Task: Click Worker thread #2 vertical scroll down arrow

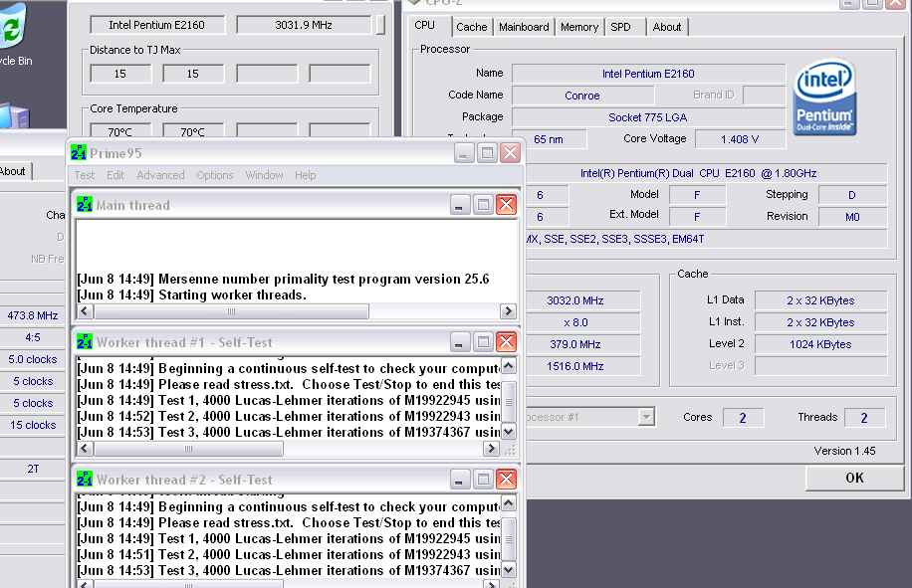Action: point(508,570)
